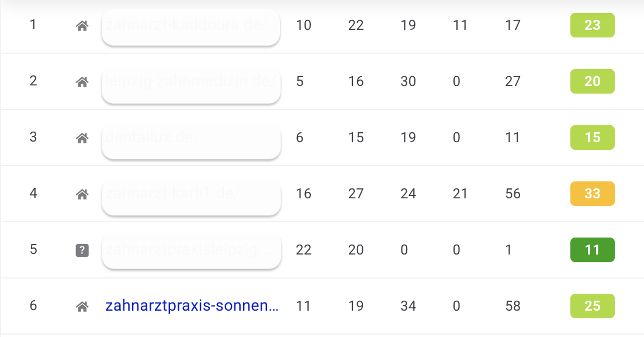Screen dimensions: 644x337
Task: Click the green score badge 23
Action: (592, 26)
